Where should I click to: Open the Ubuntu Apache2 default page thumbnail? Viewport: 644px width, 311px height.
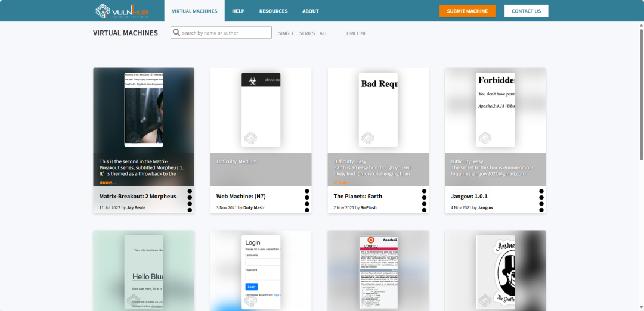click(378, 272)
